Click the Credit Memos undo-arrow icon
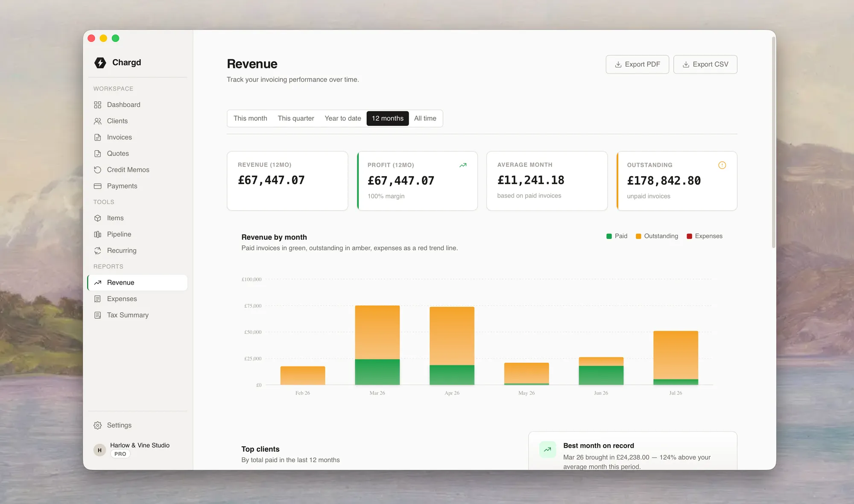Viewport: 854px width, 504px height. tap(98, 170)
